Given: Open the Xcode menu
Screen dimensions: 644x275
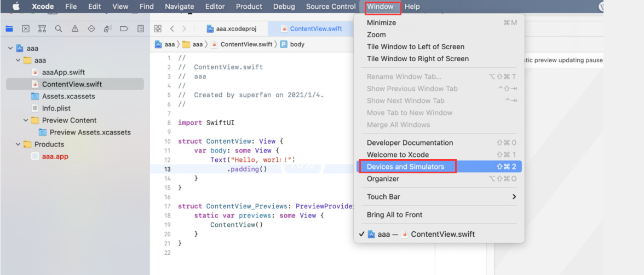Looking at the screenshot, I should (43, 7).
